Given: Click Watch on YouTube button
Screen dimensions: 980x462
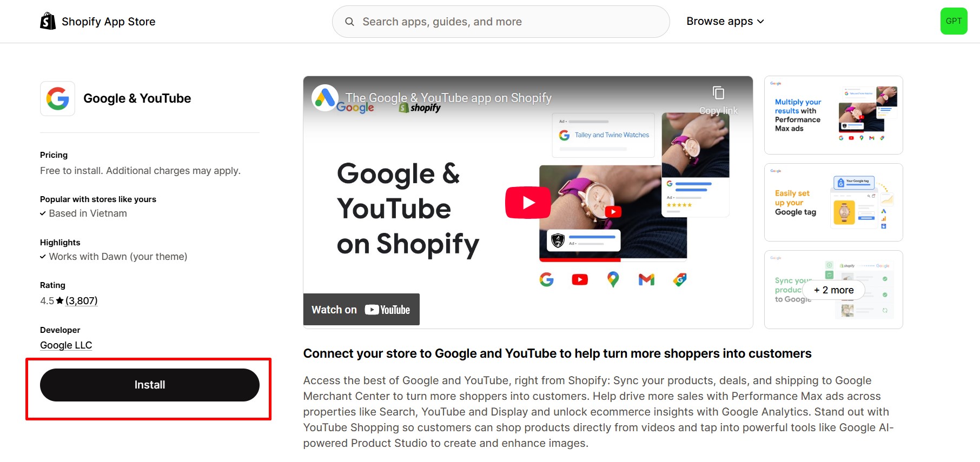Looking at the screenshot, I should coord(361,310).
